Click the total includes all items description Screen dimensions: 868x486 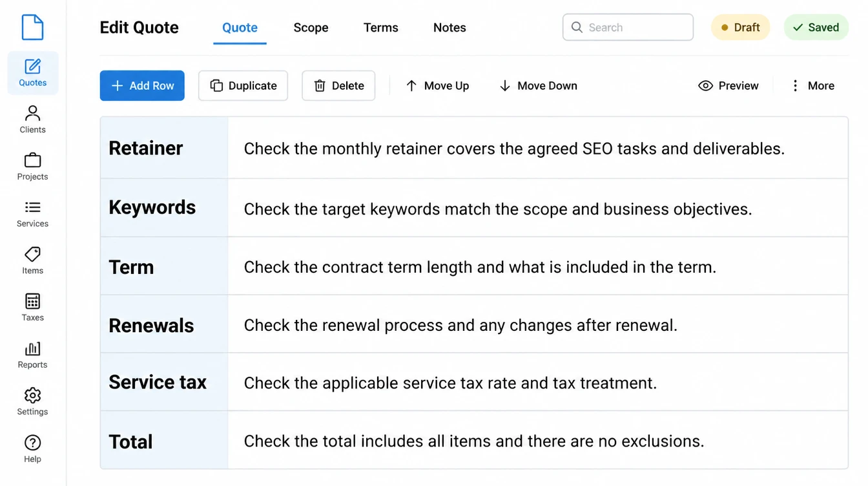click(x=474, y=441)
